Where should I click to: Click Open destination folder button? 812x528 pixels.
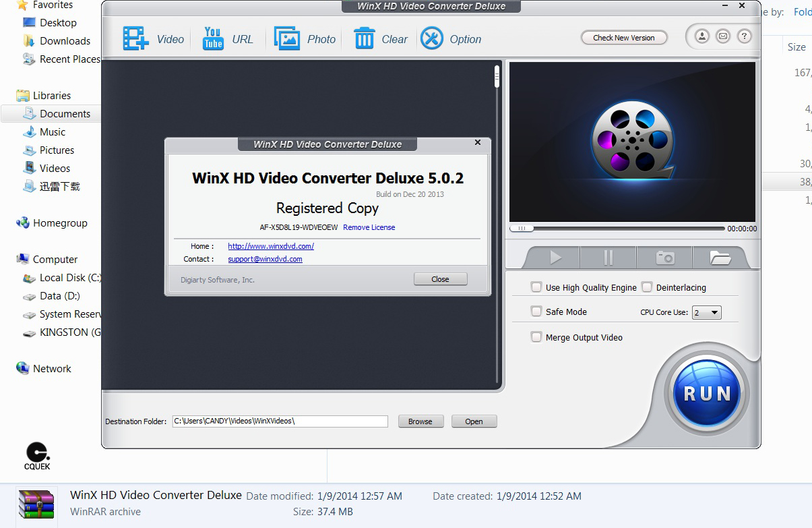point(474,421)
